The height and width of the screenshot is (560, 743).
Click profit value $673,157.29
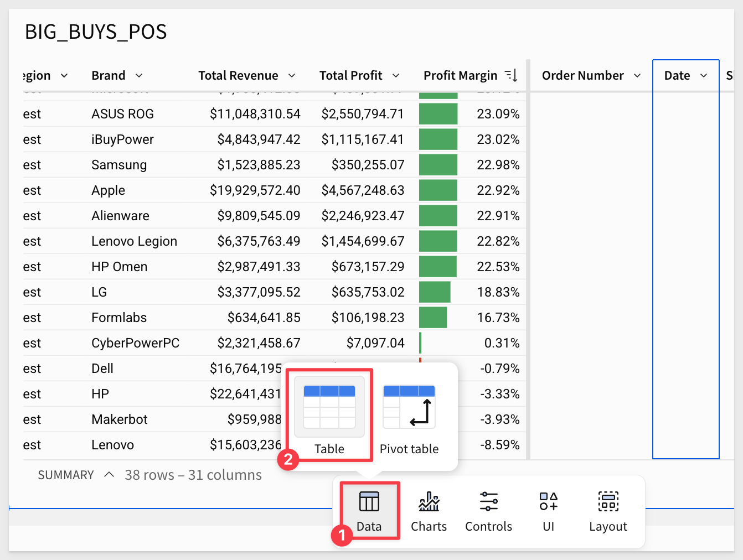point(368,267)
